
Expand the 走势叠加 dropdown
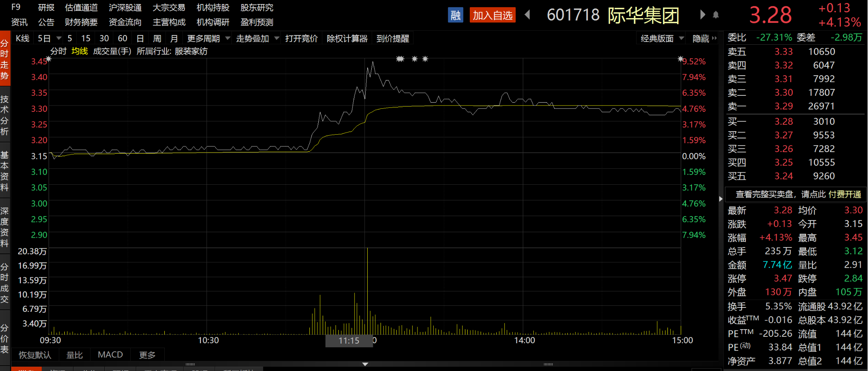pyautogui.click(x=276, y=38)
